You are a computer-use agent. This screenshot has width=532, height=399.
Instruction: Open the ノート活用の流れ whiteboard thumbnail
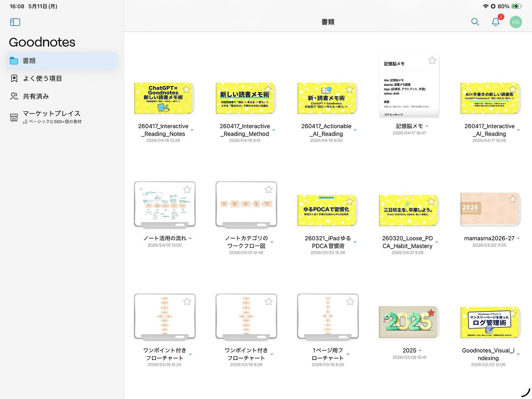click(x=165, y=205)
